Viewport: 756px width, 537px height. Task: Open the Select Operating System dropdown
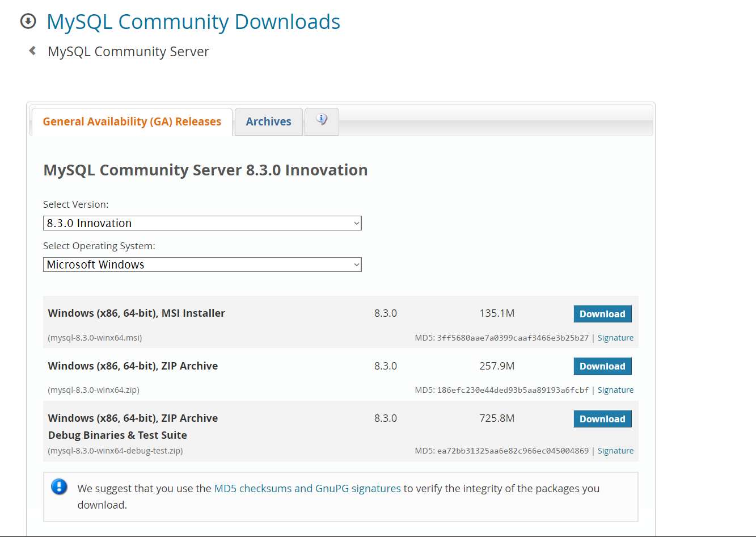(x=202, y=265)
